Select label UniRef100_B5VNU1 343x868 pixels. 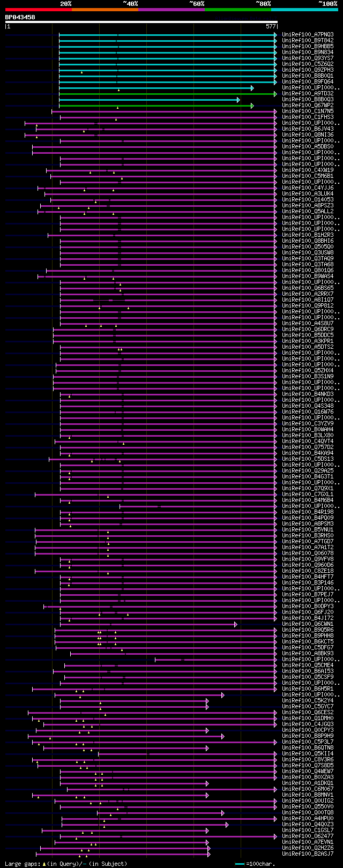308,529
